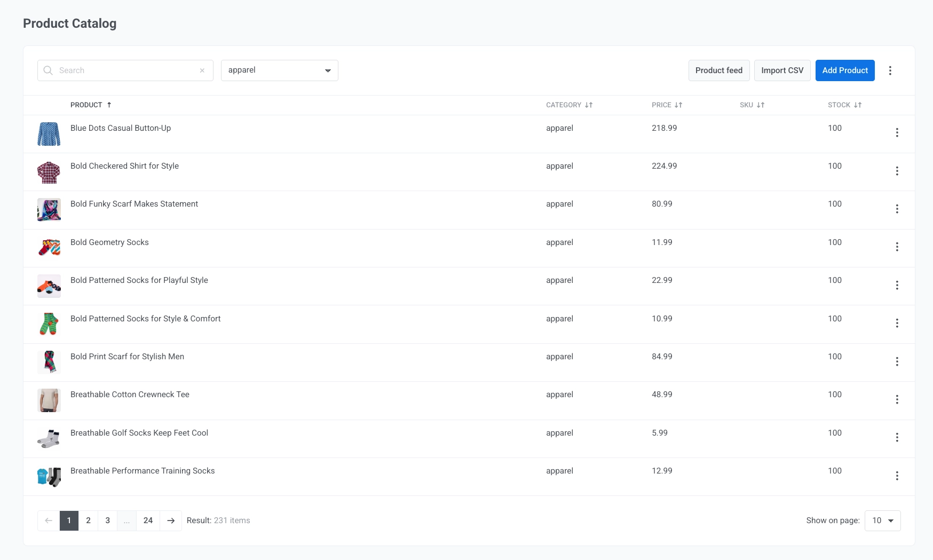This screenshot has width=933, height=560.
Task: Sort table by Price column
Action: coord(667,105)
